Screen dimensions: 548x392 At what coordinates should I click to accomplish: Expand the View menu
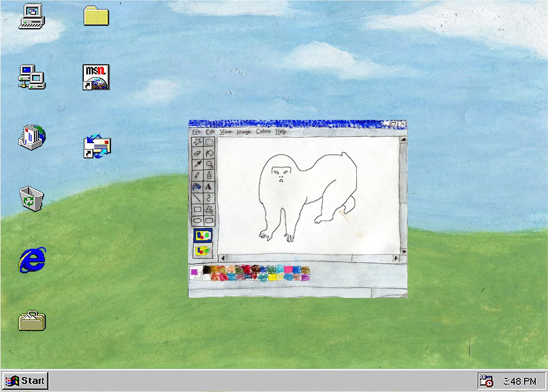[225, 132]
